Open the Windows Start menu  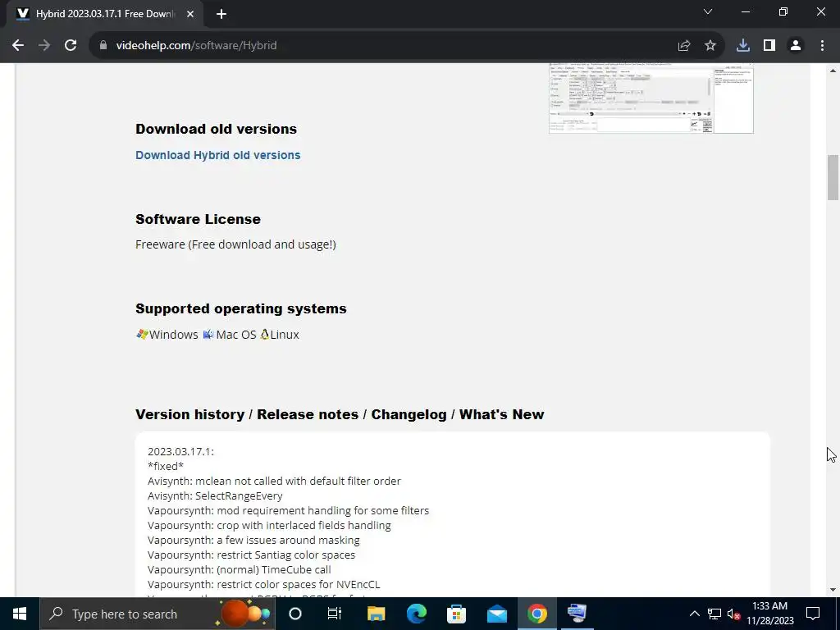(20, 614)
